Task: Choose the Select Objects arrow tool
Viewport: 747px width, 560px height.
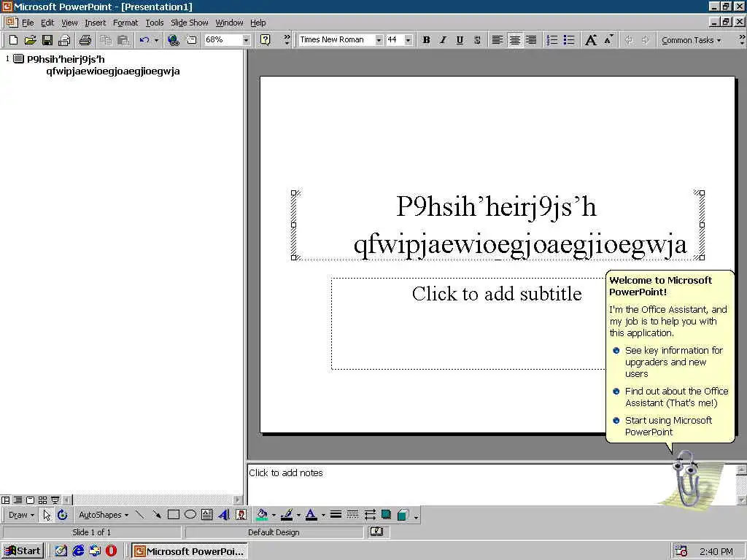Action: (x=47, y=515)
